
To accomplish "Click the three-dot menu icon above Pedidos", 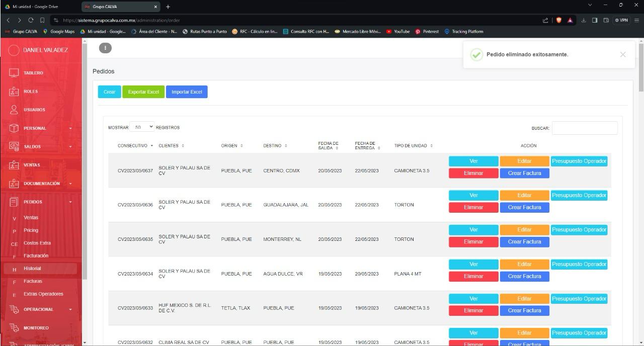I will [105, 48].
